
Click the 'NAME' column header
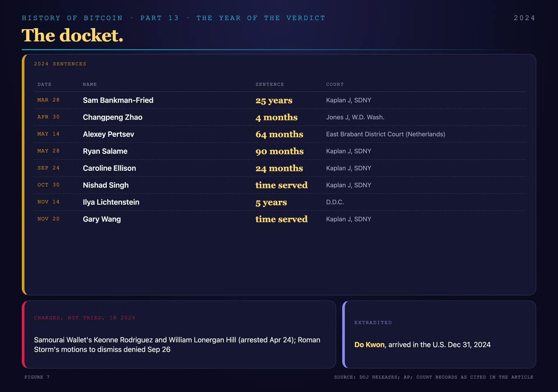tap(90, 84)
